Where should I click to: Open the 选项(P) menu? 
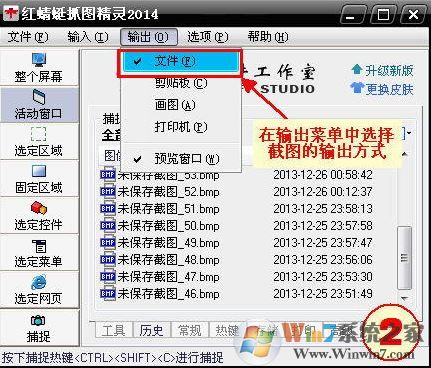coord(208,37)
